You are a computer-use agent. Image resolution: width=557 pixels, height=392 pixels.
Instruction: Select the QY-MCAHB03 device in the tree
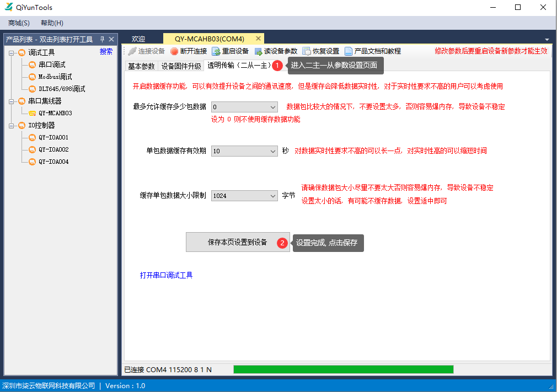click(x=56, y=113)
